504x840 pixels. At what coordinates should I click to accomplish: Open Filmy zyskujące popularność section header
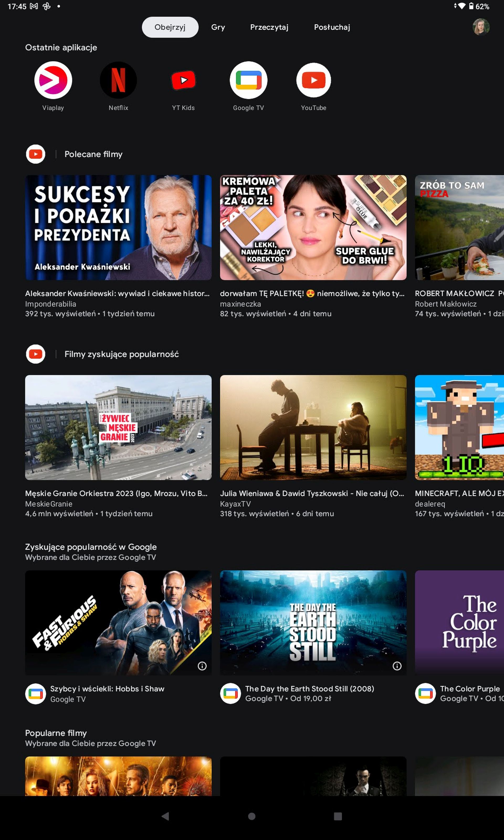point(122,354)
